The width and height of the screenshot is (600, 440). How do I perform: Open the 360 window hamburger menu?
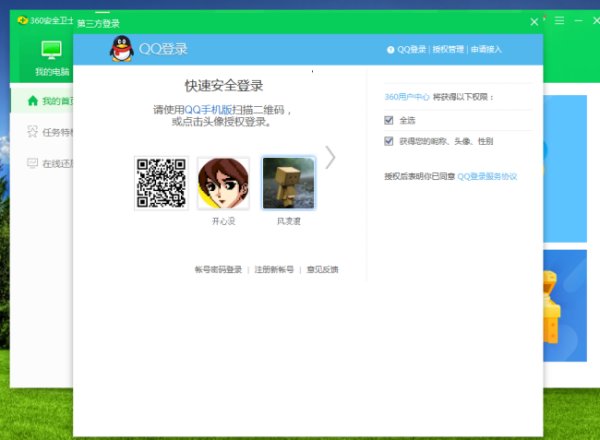click(559, 21)
